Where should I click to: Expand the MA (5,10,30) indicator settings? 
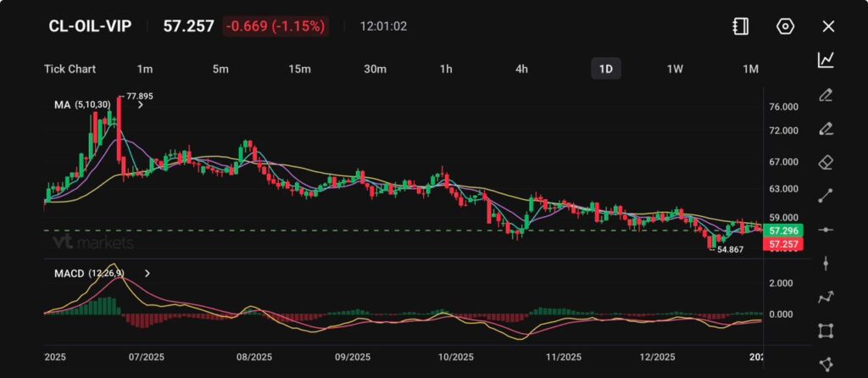(140, 105)
